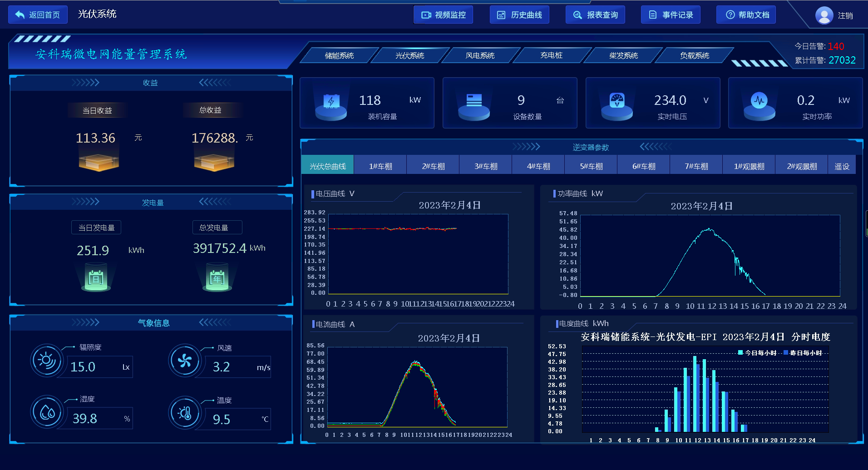Image resolution: width=868 pixels, height=470 pixels.
Task: Click the installed capacity battery icon
Action: 331,101
